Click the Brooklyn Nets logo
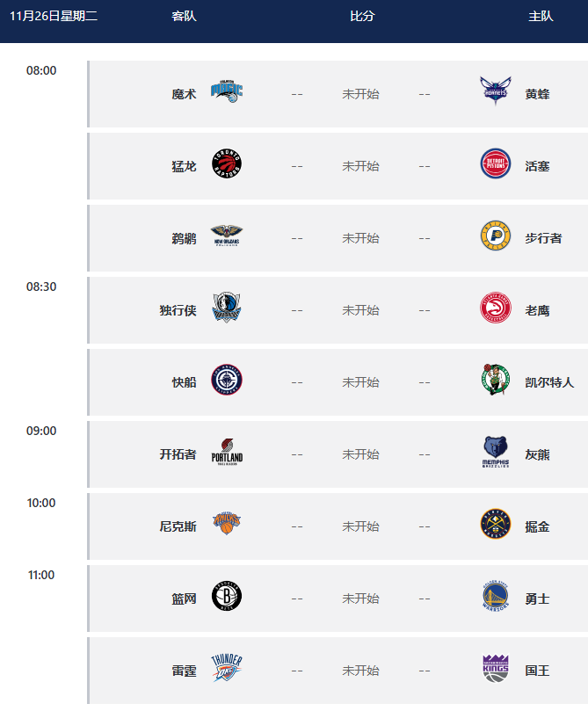Viewport: 588px width, 711px height. pos(227,596)
